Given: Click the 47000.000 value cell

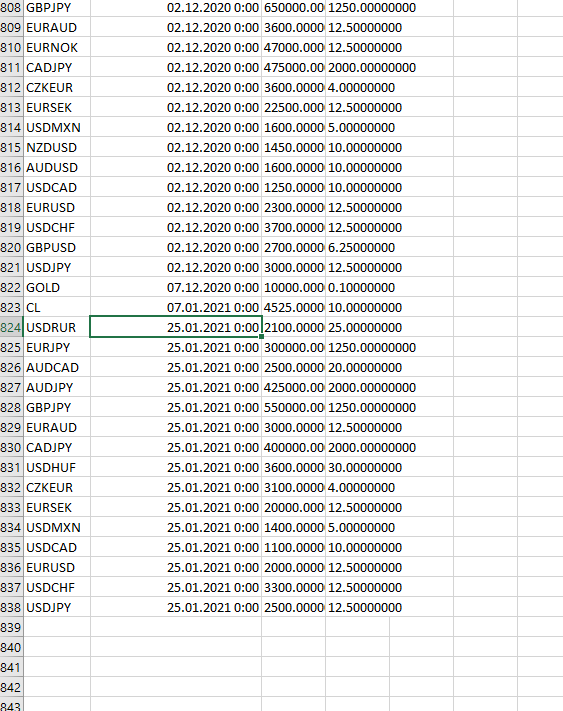Looking at the screenshot, I should (x=293, y=48).
